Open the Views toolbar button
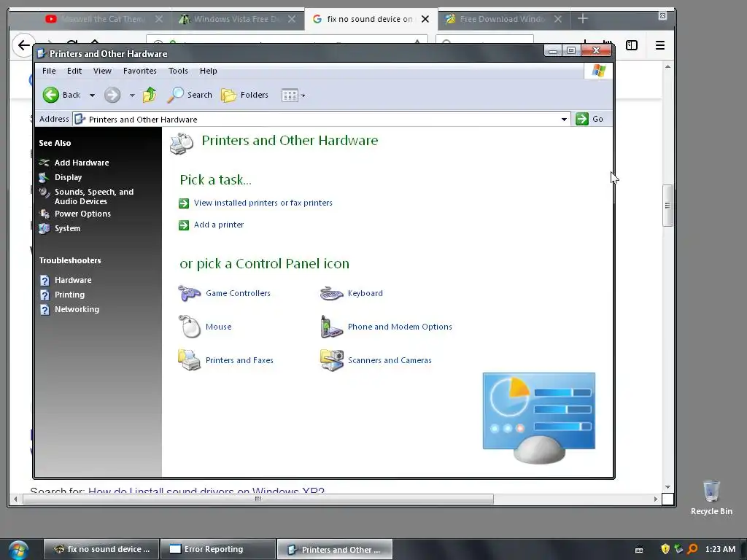The image size is (747, 560). tap(290, 96)
